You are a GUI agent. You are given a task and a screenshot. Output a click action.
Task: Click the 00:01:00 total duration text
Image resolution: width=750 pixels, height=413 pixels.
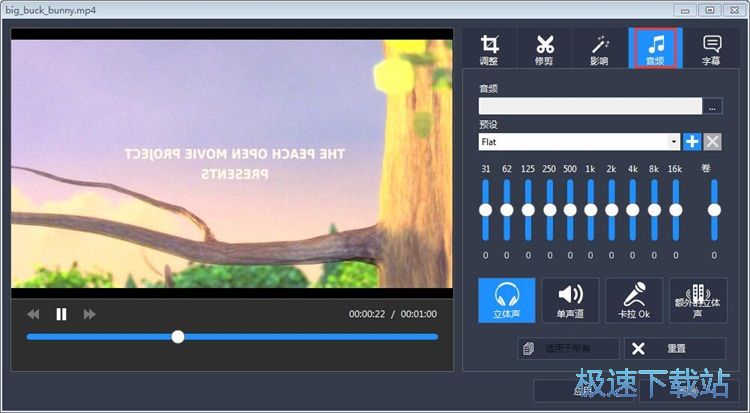tap(419, 314)
